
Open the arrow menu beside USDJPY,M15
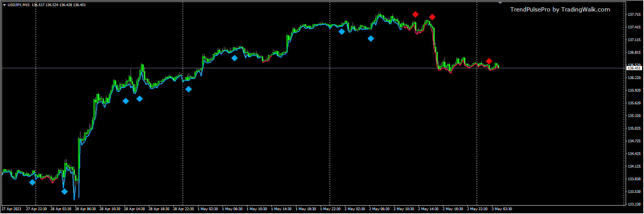tap(4, 5)
